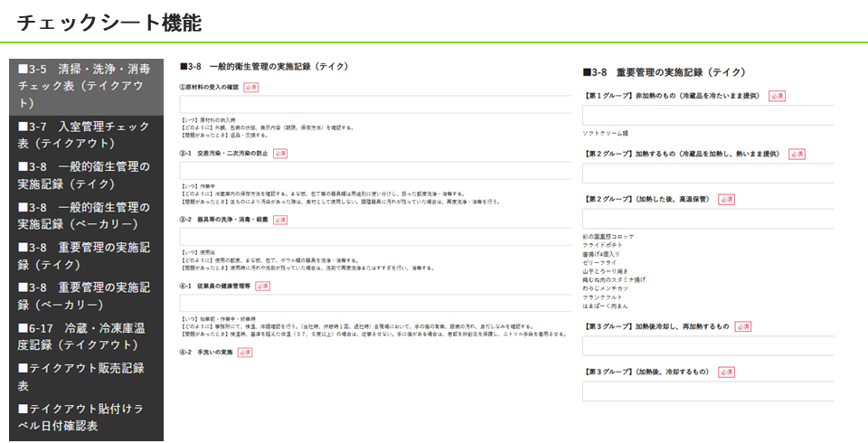Select 3-7 入室管理チェック表（テイクアウト）

pos(87,135)
